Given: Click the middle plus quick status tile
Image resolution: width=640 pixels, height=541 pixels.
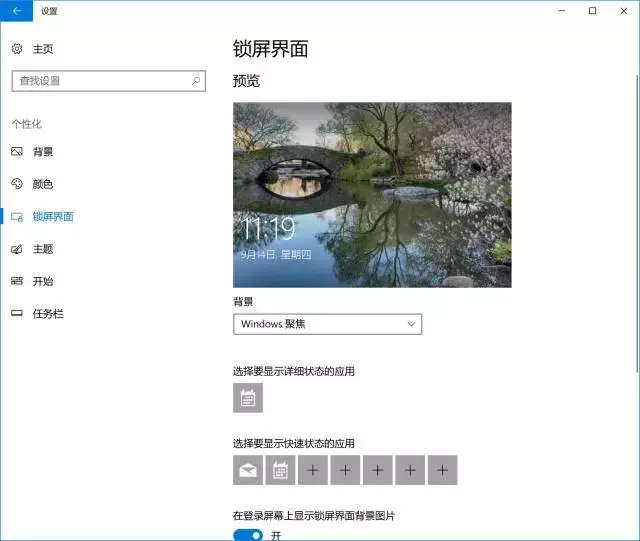Looking at the screenshot, I should pyautogui.click(x=378, y=470).
